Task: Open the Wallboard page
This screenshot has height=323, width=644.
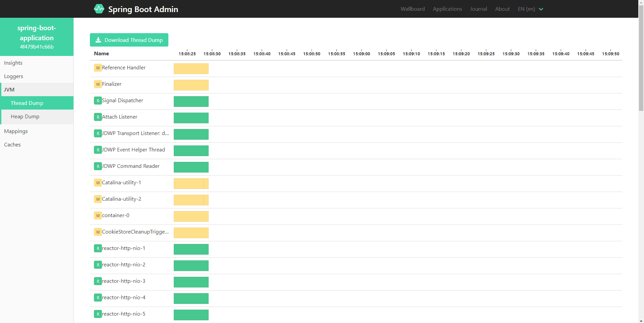Action: pos(413,9)
